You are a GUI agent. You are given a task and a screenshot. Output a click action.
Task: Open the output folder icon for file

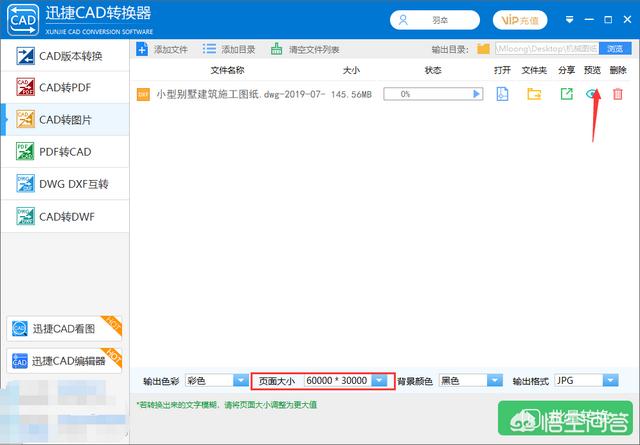[535, 94]
